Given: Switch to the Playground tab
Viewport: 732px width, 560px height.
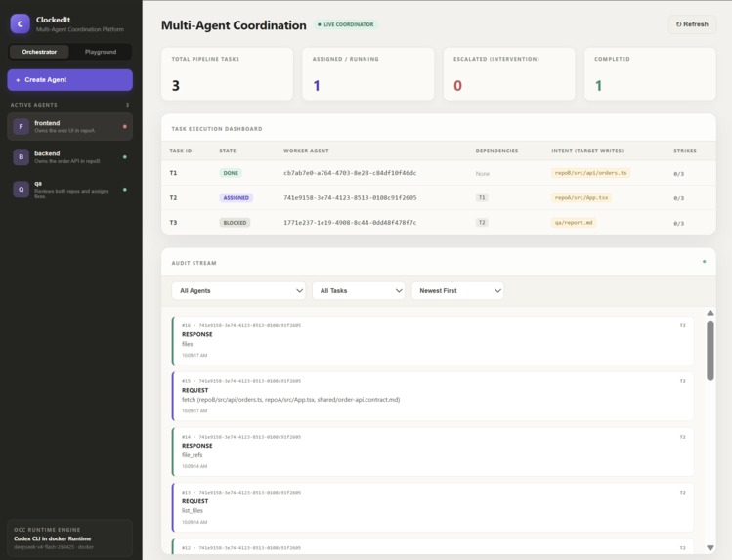Looking at the screenshot, I should tap(101, 52).
